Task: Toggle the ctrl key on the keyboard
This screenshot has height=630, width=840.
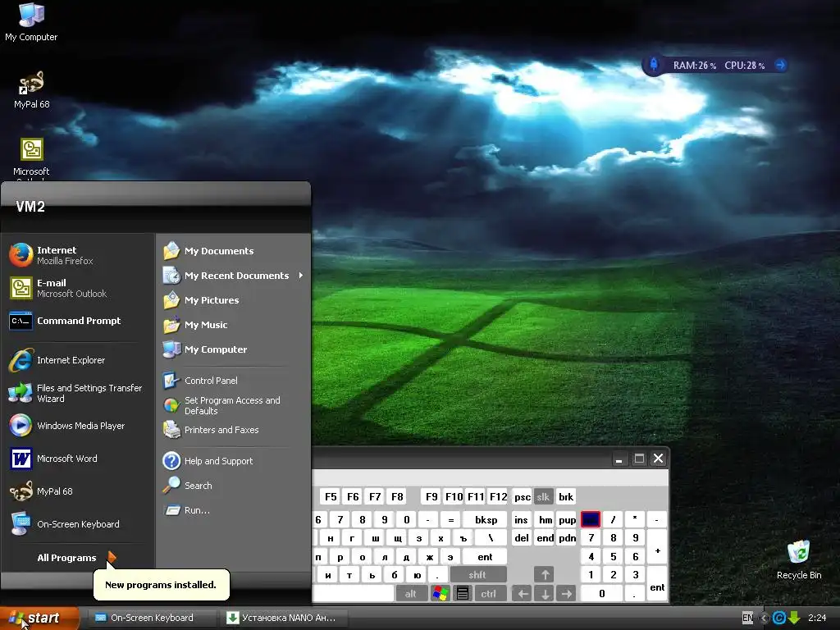Action: [488, 594]
